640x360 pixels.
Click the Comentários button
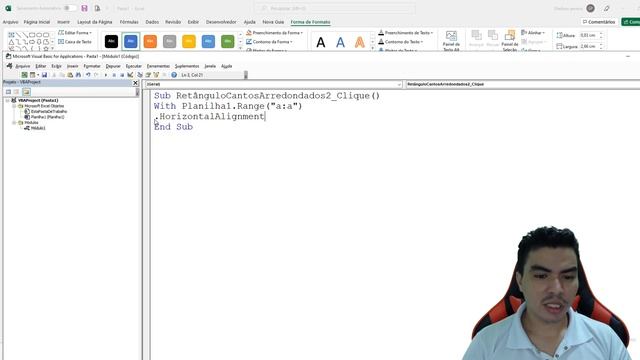click(598, 22)
